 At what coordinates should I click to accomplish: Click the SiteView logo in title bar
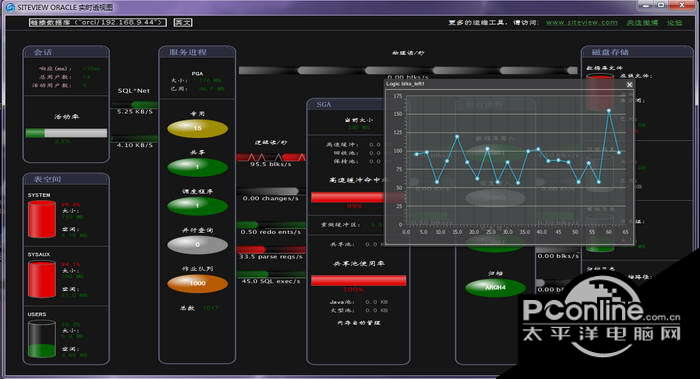[10, 7]
